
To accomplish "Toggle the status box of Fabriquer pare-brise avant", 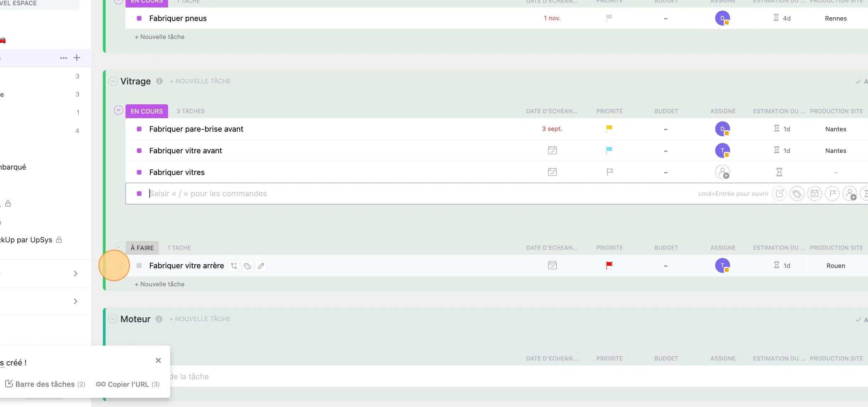I will tap(139, 129).
